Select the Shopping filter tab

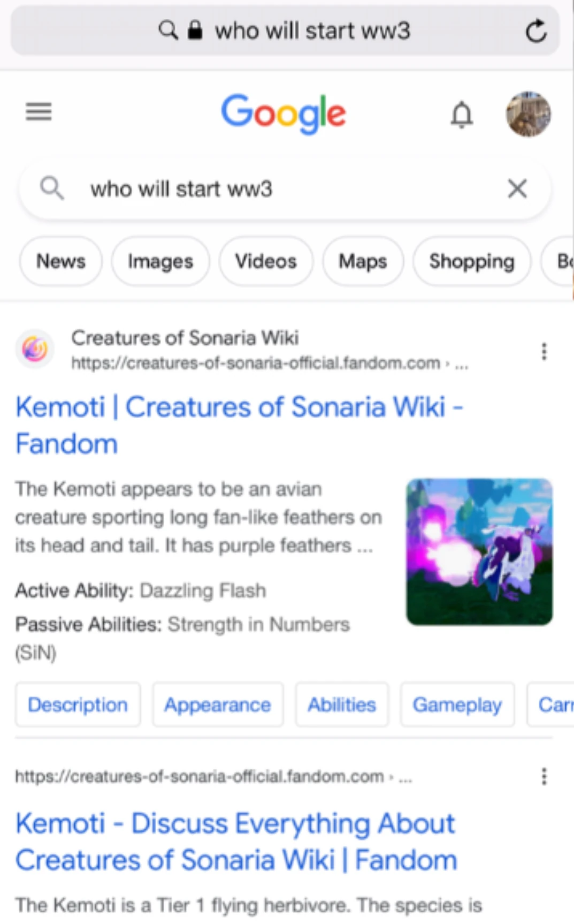[471, 261]
